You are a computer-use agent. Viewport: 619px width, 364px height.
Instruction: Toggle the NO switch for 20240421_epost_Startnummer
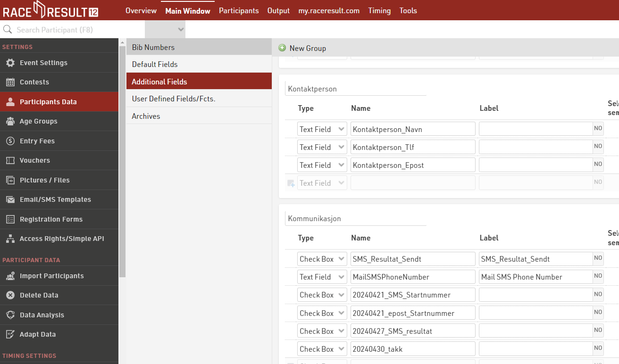pos(598,313)
